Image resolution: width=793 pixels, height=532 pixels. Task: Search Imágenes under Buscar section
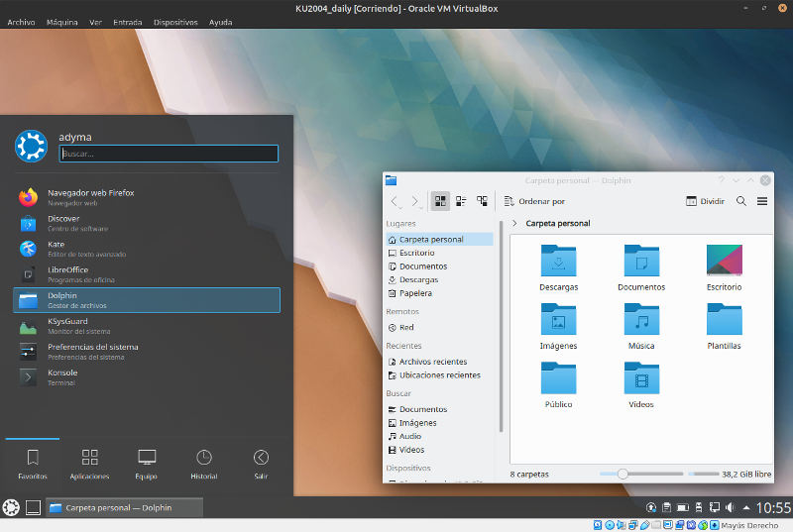click(x=439, y=423)
